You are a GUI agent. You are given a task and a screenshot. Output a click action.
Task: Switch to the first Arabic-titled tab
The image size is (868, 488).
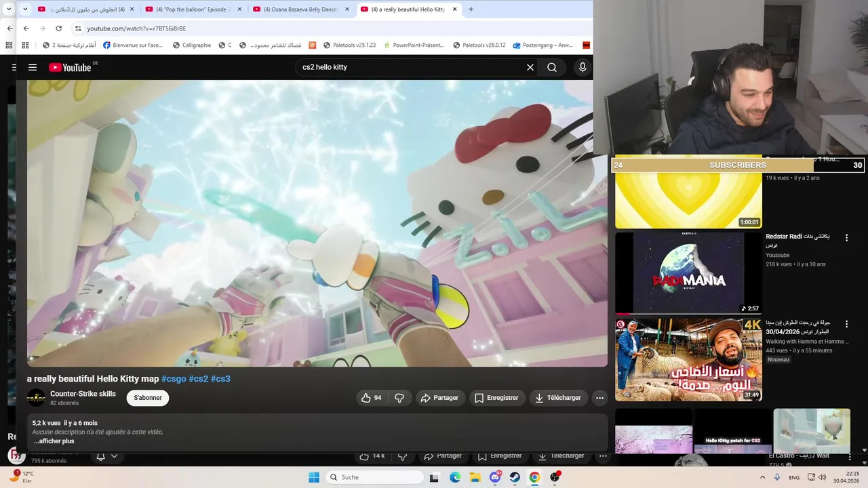[x=85, y=9]
